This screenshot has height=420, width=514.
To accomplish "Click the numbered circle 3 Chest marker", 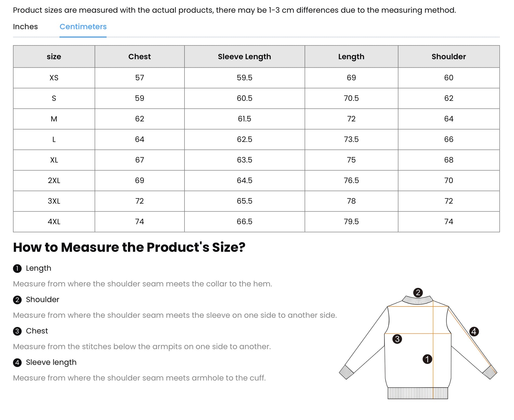I will (x=18, y=331).
